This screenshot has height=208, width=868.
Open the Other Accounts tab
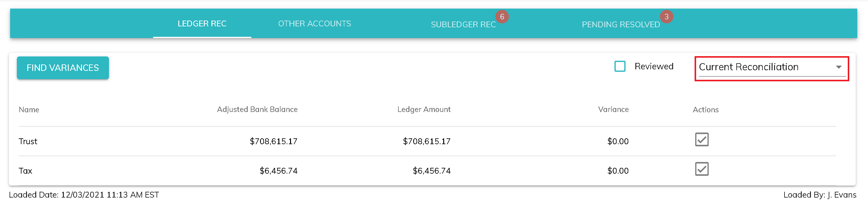(x=314, y=24)
